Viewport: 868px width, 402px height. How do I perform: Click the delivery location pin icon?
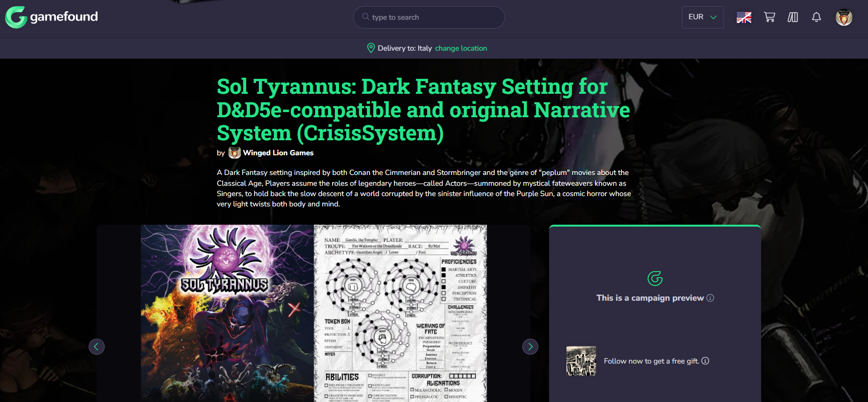371,48
